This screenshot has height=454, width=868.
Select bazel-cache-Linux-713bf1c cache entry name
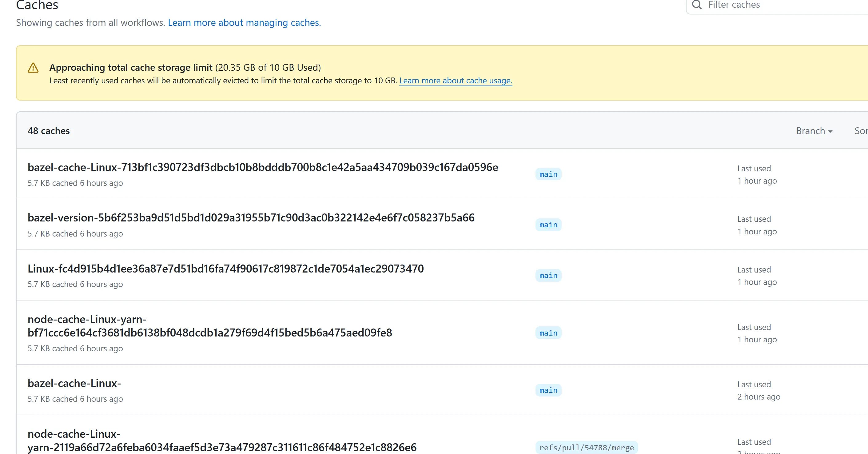pyautogui.click(x=262, y=167)
